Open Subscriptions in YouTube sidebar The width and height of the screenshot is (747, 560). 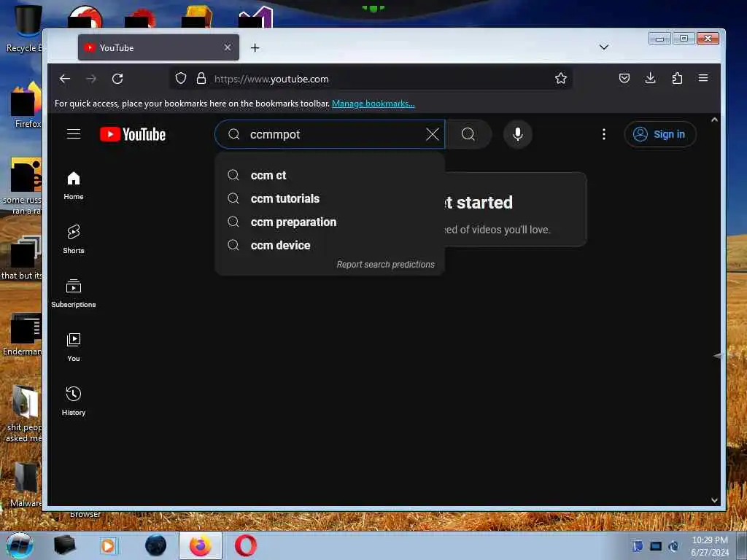[74, 293]
